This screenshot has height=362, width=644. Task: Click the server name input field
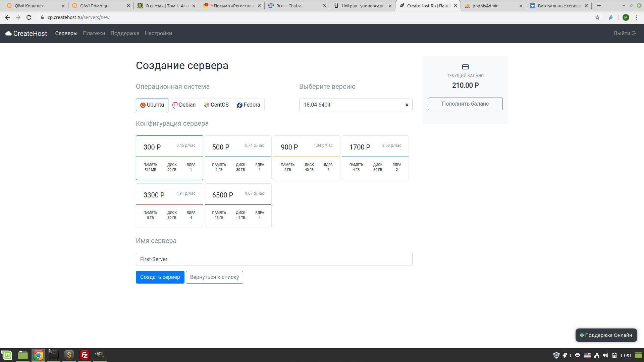pos(274,259)
